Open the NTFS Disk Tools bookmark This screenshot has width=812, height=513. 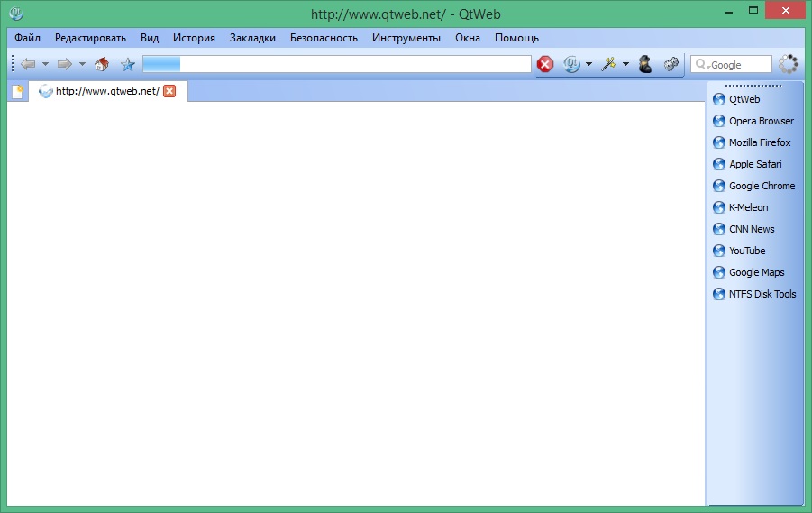click(754, 294)
